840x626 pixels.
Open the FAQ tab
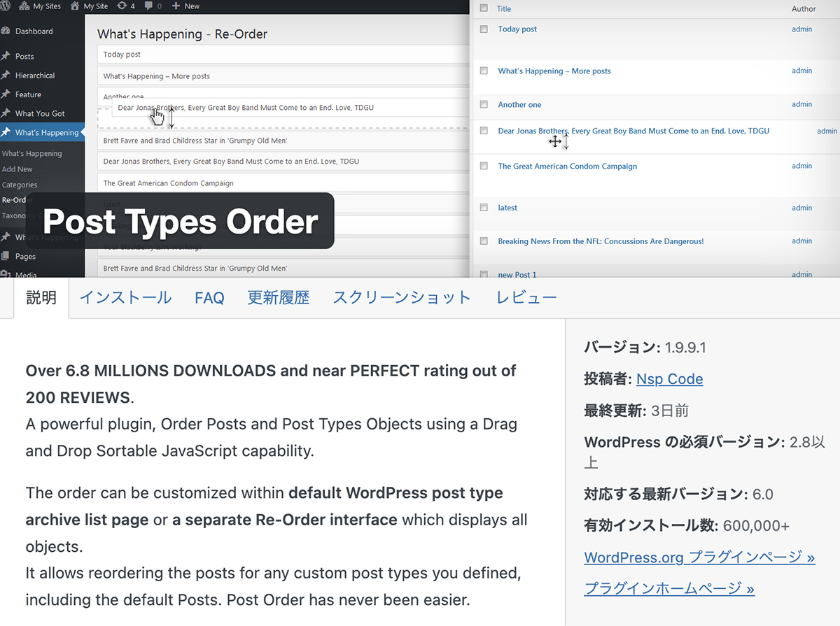click(209, 297)
